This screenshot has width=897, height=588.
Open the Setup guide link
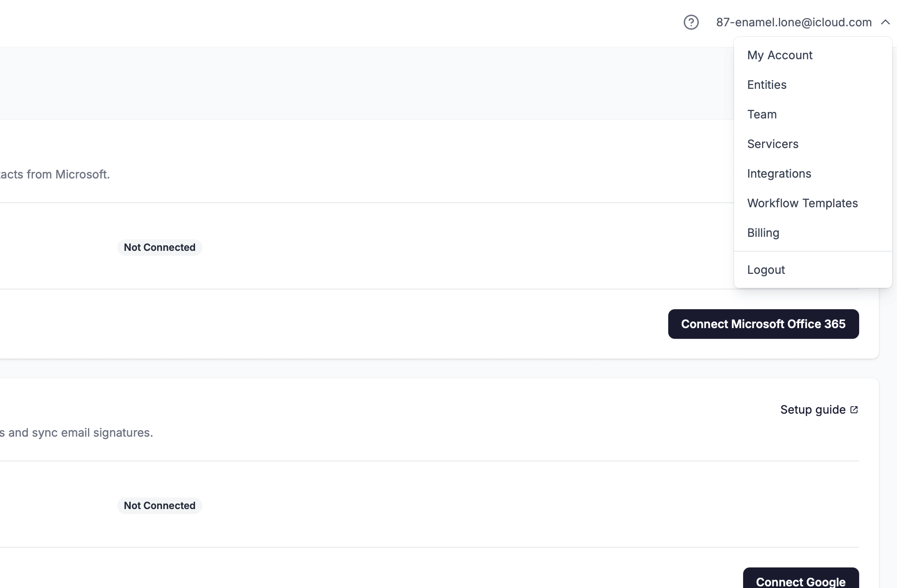tap(813, 410)
